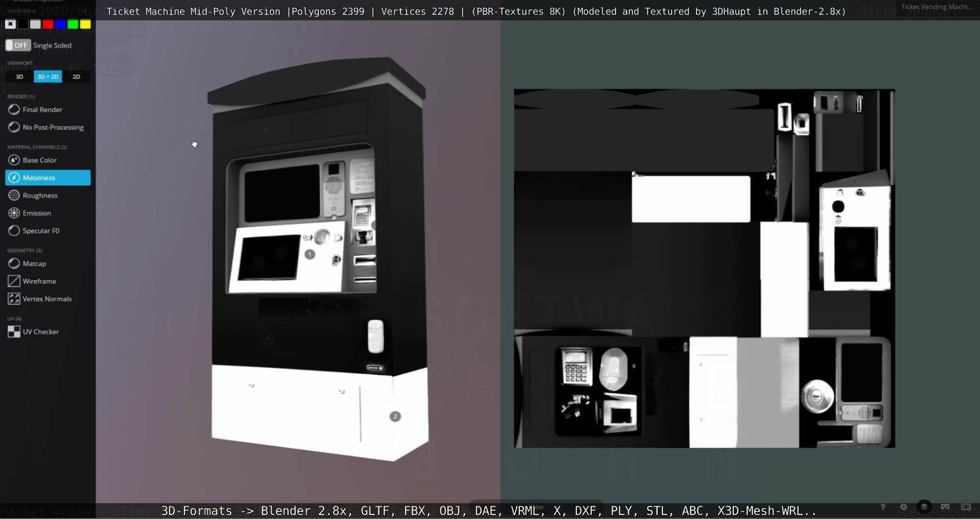Launch VR mode with headset icon

pos(945,507)
